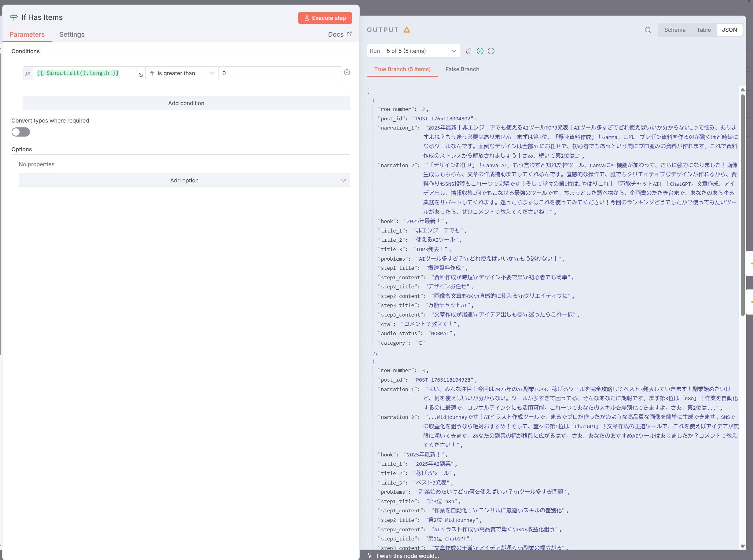Click the condition options circle icon
Screen dimensions: 753x560
point(347,72)
